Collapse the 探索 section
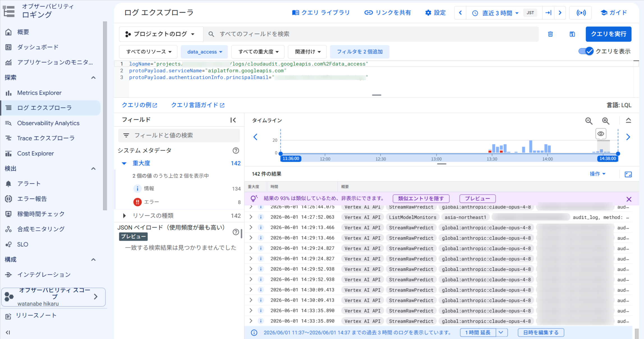The image size is (644, 339). tap(93, 78)
